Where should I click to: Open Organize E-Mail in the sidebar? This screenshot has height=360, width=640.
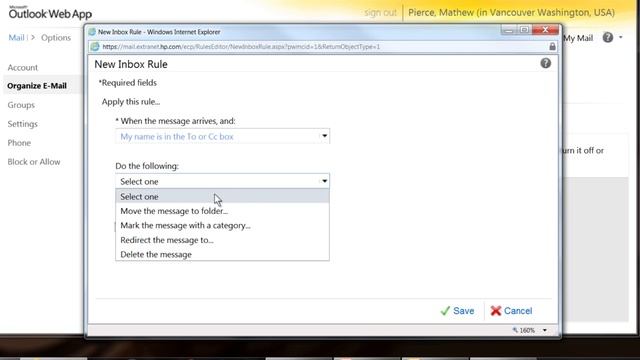coord(37,86)
